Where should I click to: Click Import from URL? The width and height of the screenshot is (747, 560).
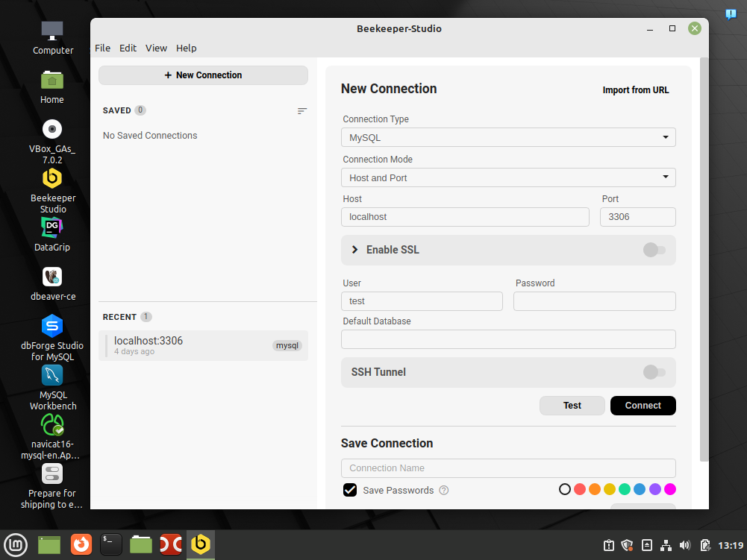tap(636, 90)
